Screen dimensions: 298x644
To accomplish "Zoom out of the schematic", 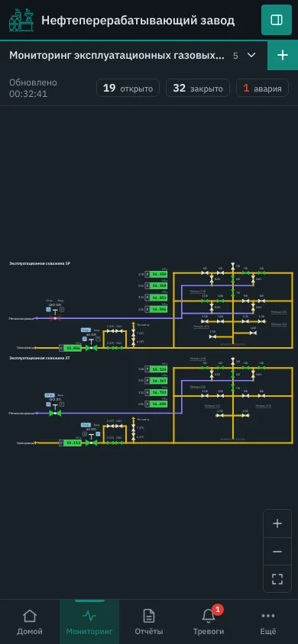I will coord(277,552).
